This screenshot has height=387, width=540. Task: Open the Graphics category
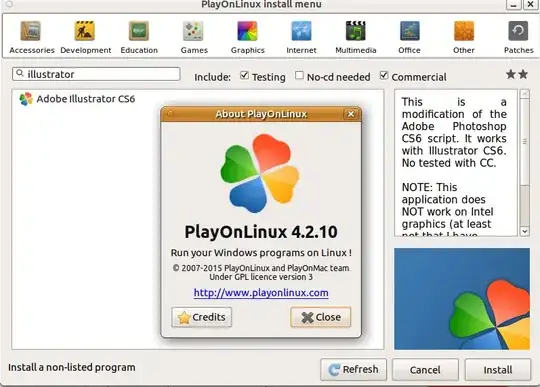pos(248,37)
